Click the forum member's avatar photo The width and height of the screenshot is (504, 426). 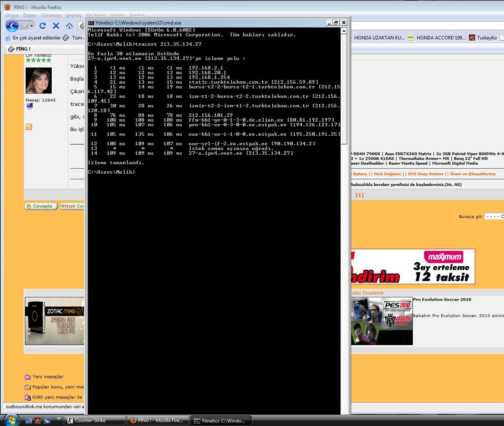tap(39, 81)
